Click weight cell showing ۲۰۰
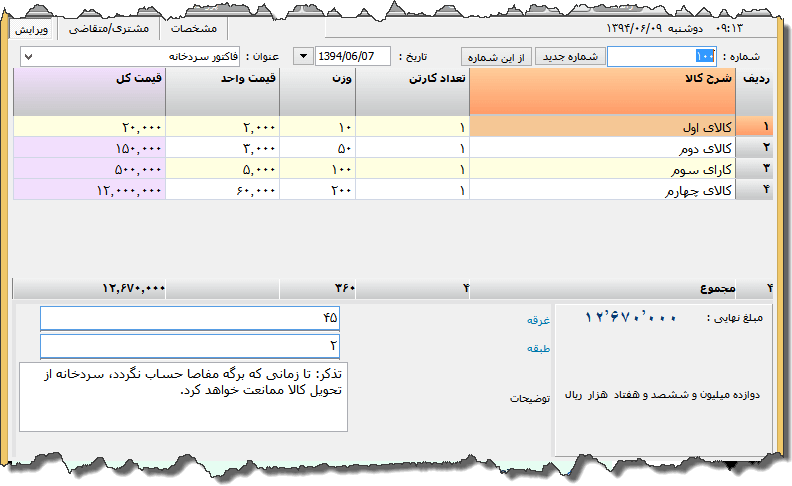Image resolution: width=792 pixels, height=486 pixels. point(317,190)
